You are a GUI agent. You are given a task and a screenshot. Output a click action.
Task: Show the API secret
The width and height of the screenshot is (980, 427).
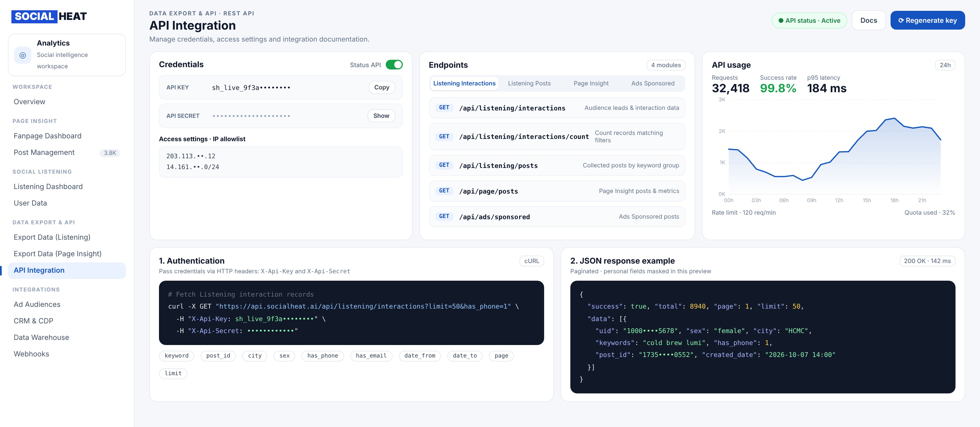click(381, 116)
